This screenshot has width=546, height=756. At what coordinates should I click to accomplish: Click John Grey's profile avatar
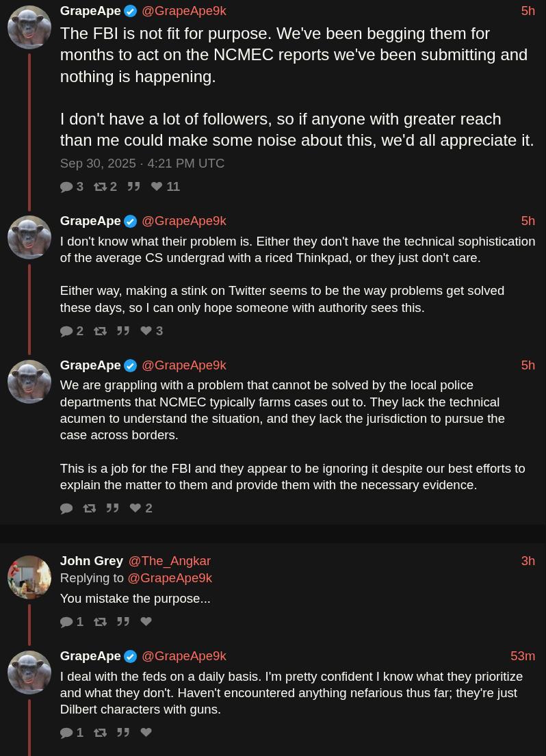[x=29, y=577]
